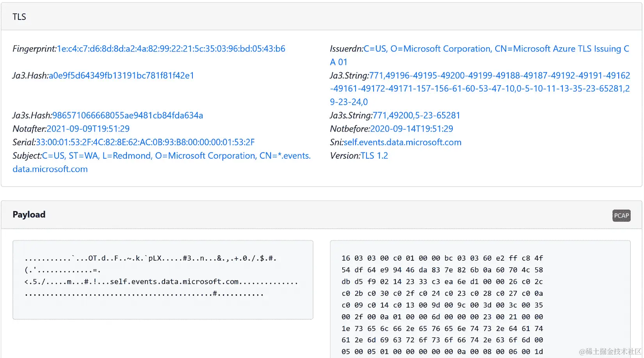The image size is (644, 358).
Task: Click the Ja3.Hash field label
Action: (30, 75)
